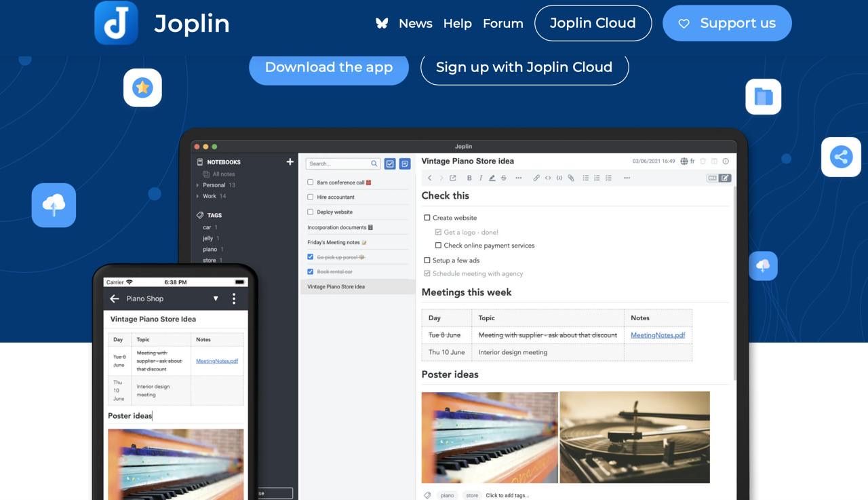Click the plus icon beside NOTEBOOKS
868x500 pixels.
pyautogui.click(x=290, y=162)
